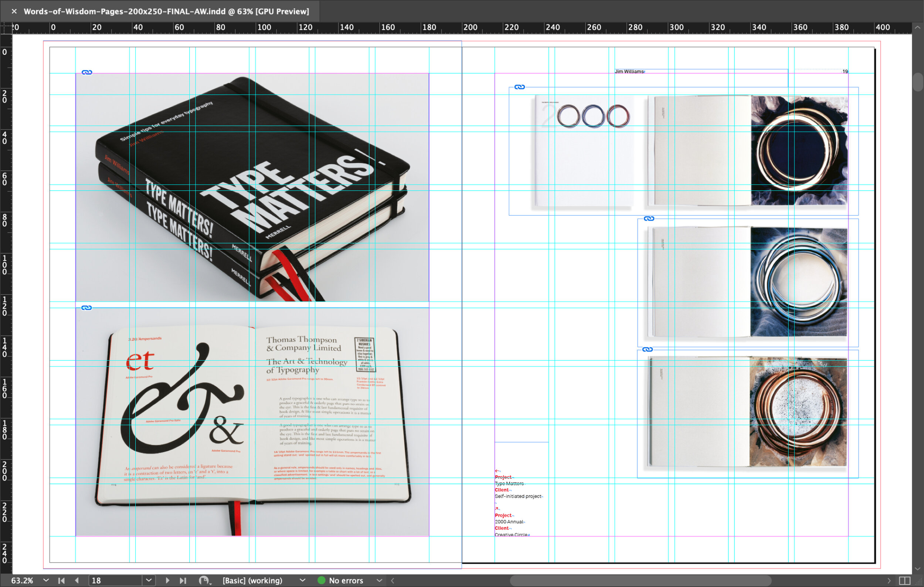
Task: Click the page number field showing 18
Action: coord(115,580)
